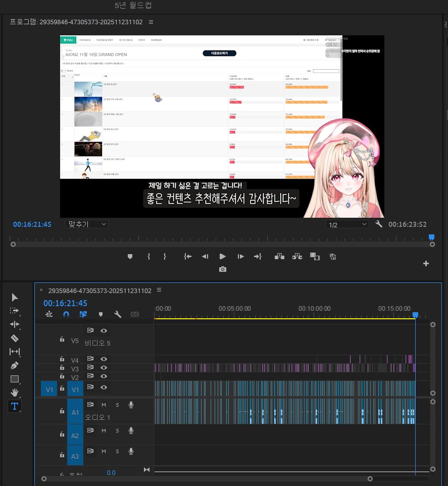Screen dimensions: 448x486
Task: Open Timeline display settings wrench
Action: pyautogui.click(x=117, y=314)
